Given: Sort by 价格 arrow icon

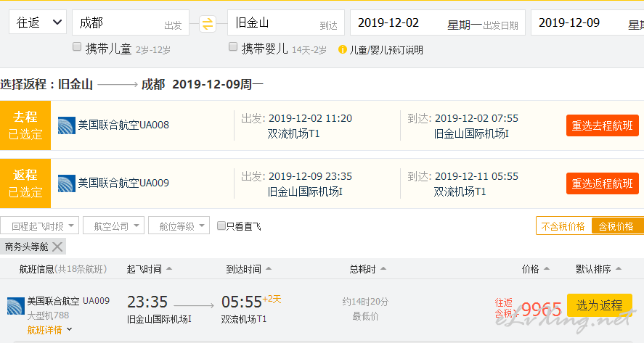Looking at the screenshot, I should pyautogui.click(x=545, y=269).
